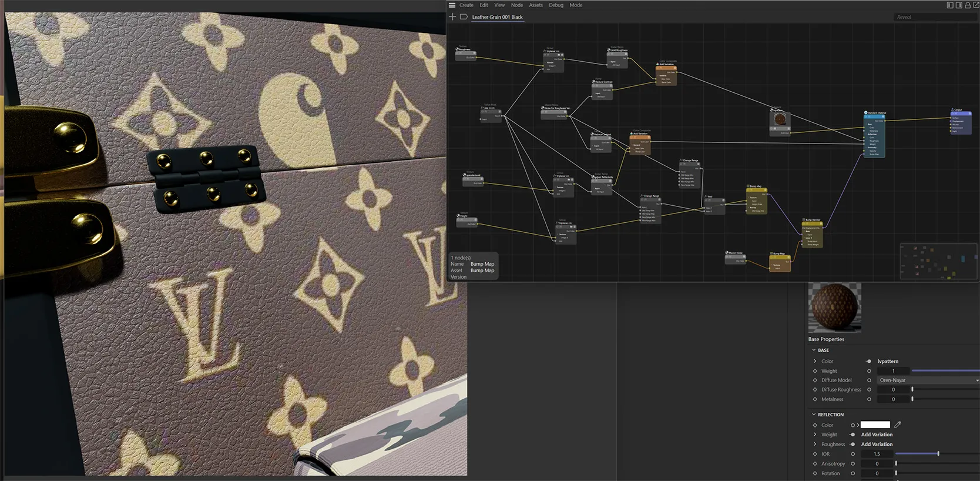Viewport: 980px width, 481px height.
Task: Click the tag-shaped icon beside the material tab
Action: point(464,16)
